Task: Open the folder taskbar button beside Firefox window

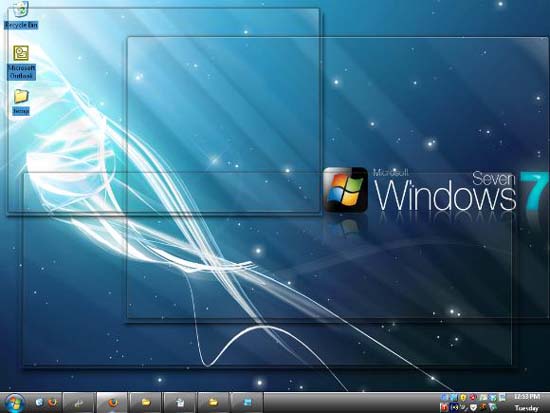Action: tap(146, 403)
